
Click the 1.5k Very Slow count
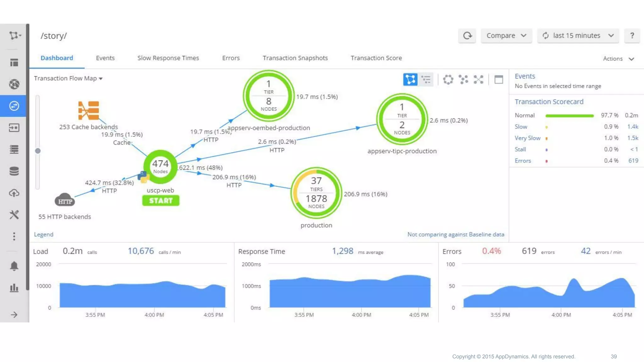(x=633, y=138)
